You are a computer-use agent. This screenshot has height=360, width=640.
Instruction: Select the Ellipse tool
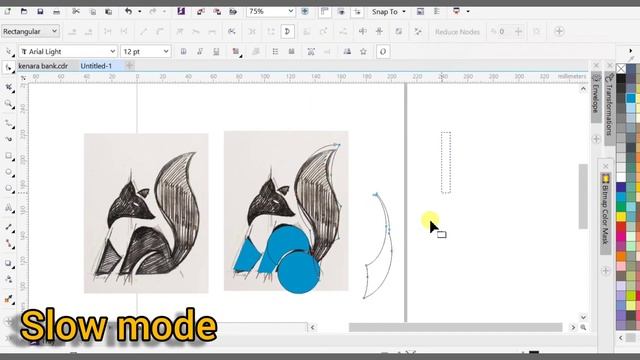(x=9, y=172)
